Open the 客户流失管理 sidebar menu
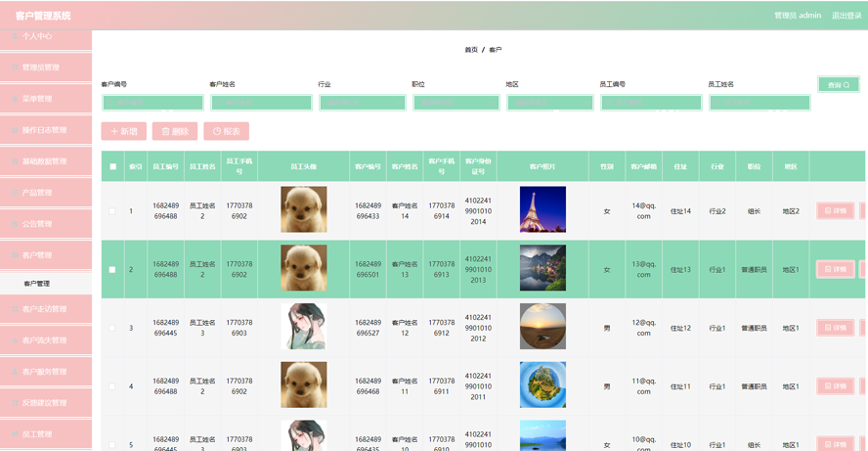The height and width of the screenshot is (451, 868). click(46, 340)
